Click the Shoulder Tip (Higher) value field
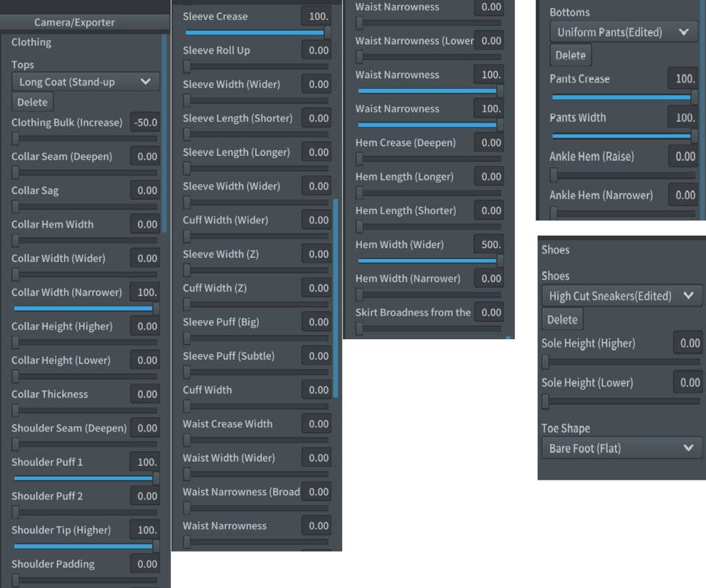Screen dimensions: 706x588 tap(145, 530)
